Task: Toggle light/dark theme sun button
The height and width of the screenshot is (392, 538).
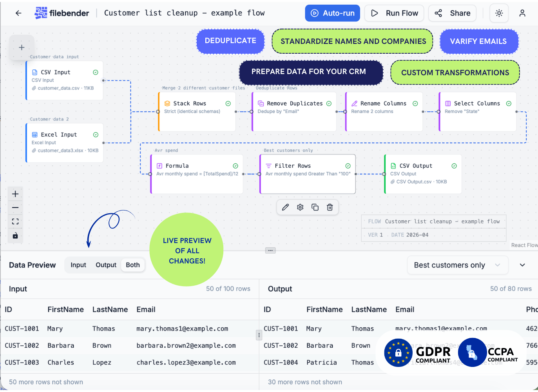Action: click(x=499, y=13)
